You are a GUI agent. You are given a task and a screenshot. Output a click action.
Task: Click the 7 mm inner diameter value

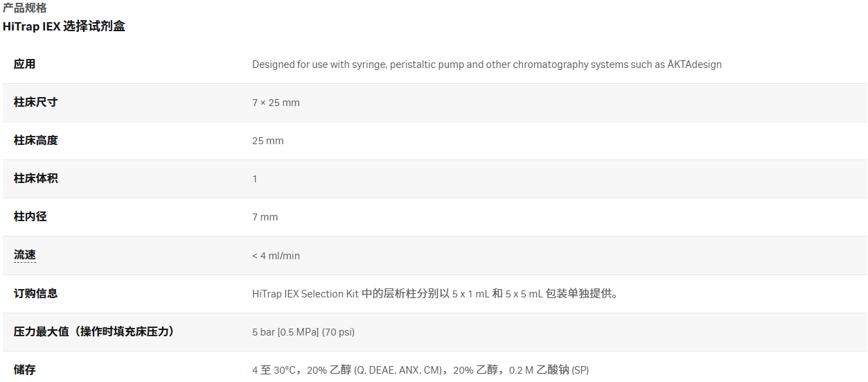tap(265, 217)
